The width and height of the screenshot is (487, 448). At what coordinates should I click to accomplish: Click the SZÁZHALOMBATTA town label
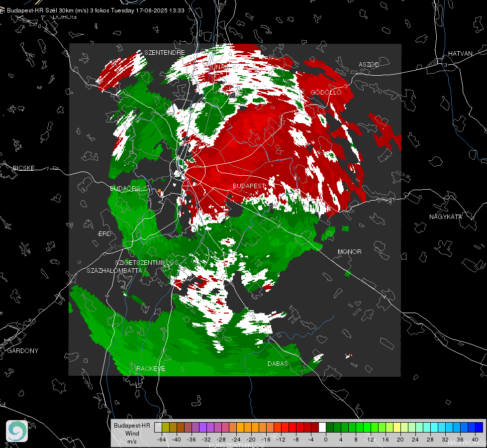click(x=114, y=271)
